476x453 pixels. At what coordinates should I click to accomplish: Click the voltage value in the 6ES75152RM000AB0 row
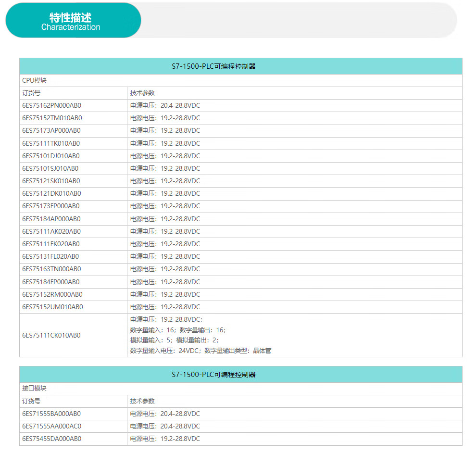coord(180,294)
